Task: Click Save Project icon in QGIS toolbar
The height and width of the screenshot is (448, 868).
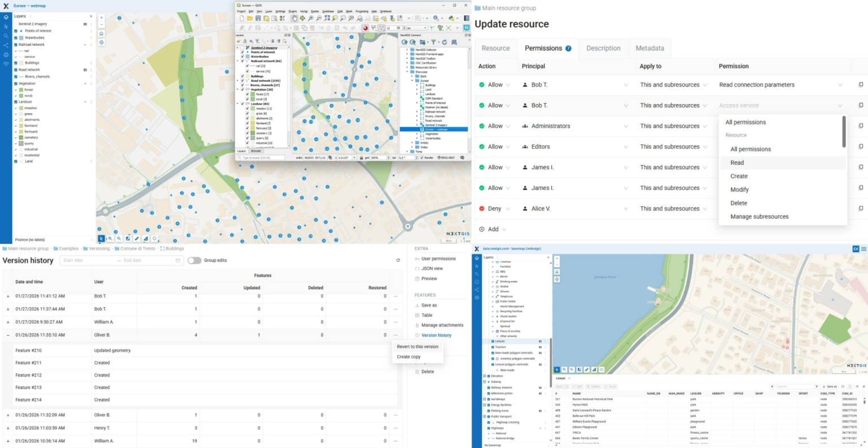Action: [258, 19]
